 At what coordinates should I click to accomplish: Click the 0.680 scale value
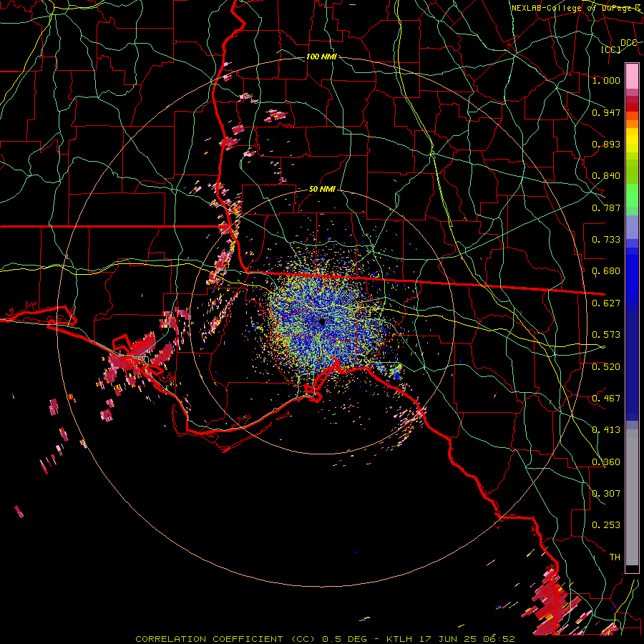click(606, 271)
